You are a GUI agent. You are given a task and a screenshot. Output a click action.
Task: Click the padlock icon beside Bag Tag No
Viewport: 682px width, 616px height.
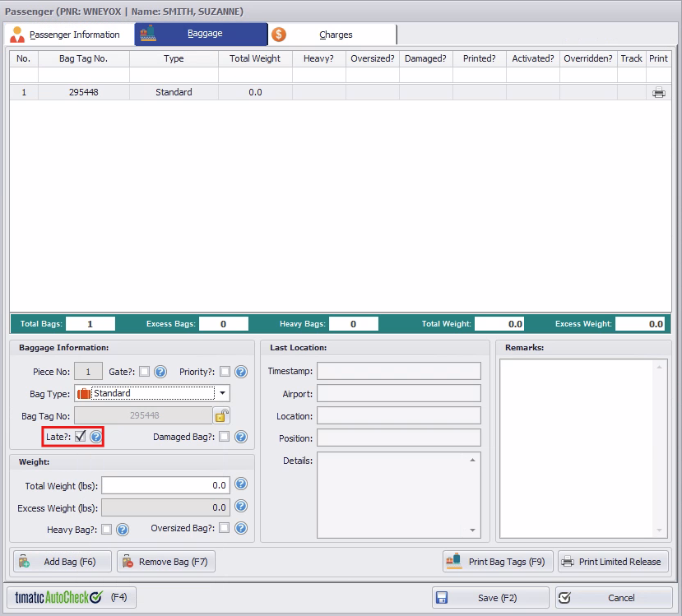tap(221, 416)
